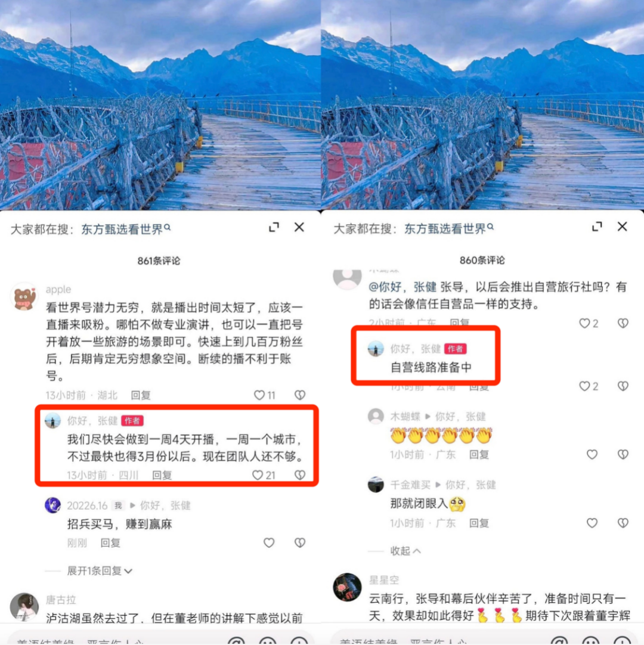Collapse replies with 收起 in right panel

coord(405,550)
